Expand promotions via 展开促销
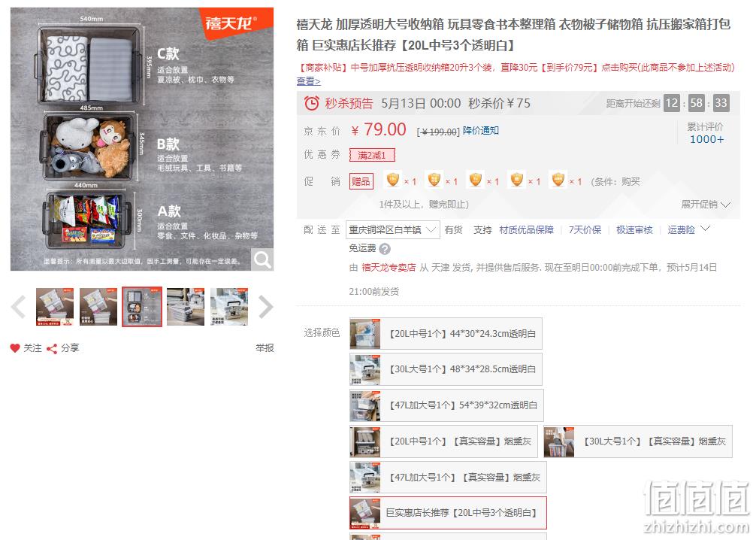756x540 pixels. coord(706,204)
